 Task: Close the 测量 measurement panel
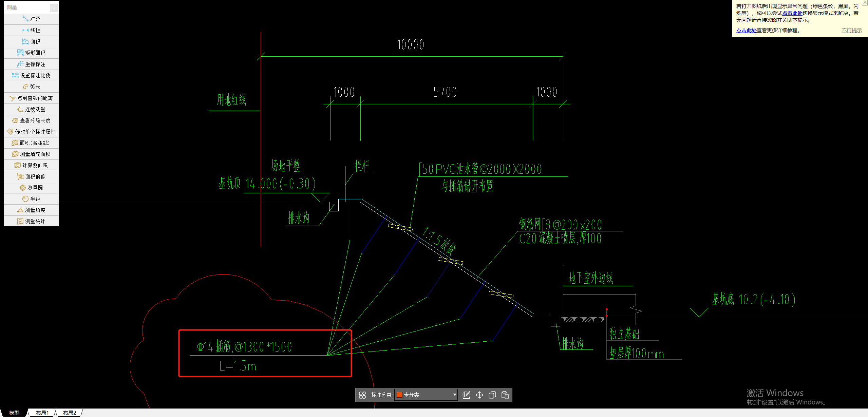[x=54, y=7]
